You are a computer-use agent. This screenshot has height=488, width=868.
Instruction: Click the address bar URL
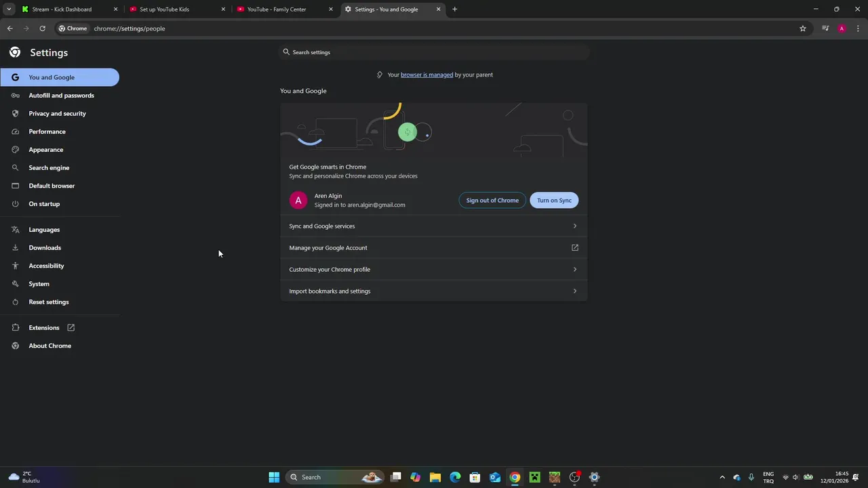click(x=130, y=28)
